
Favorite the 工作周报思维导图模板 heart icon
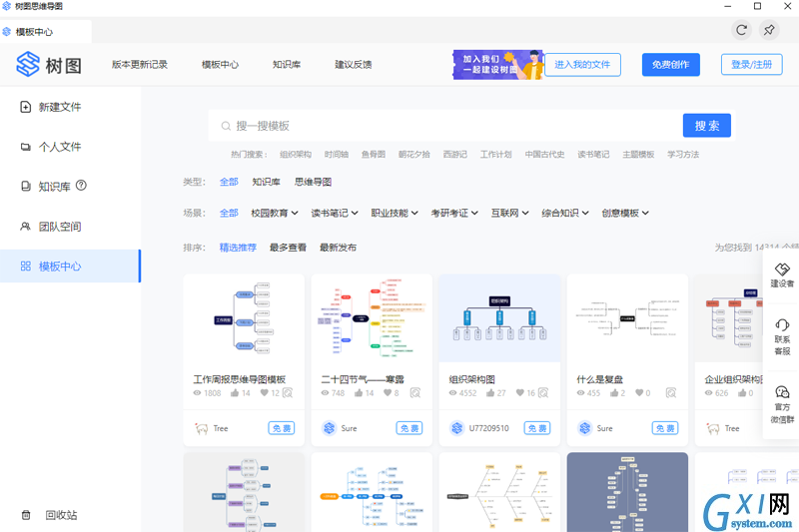point(264,392)
